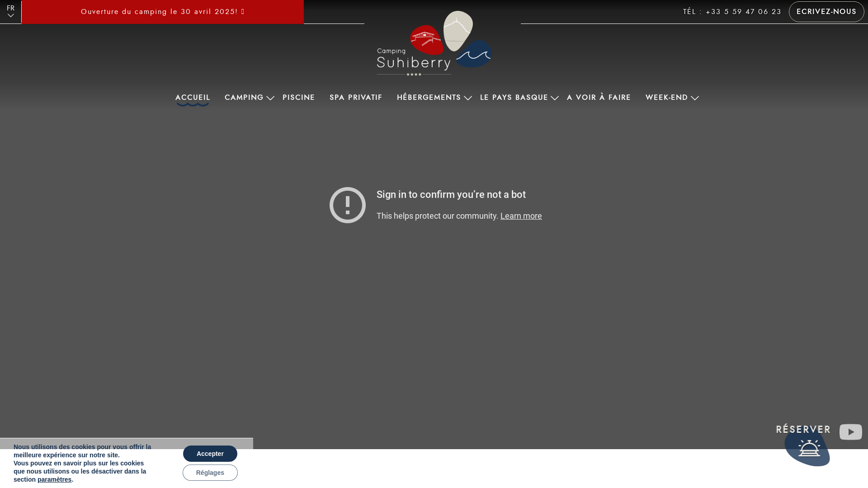Viewport: 868px width, 488px height.
Task: Accept cookies with Accepter button
Action: click(x=210, y=454)
